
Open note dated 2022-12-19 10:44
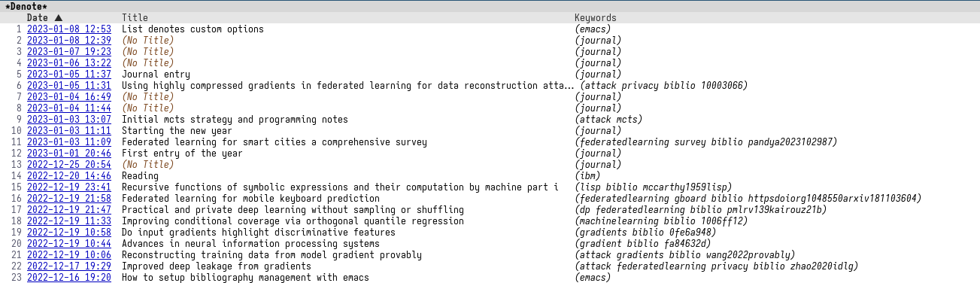69,243
